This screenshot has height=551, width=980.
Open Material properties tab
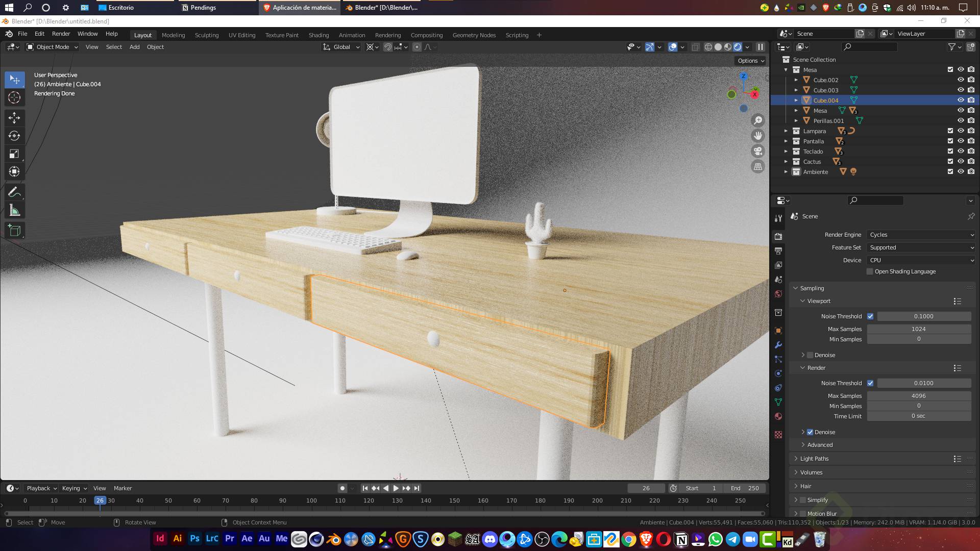point(778,416)
